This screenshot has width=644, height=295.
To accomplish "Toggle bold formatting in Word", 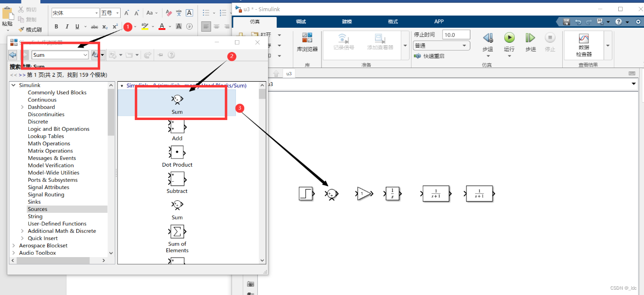I will coord(56,27).
